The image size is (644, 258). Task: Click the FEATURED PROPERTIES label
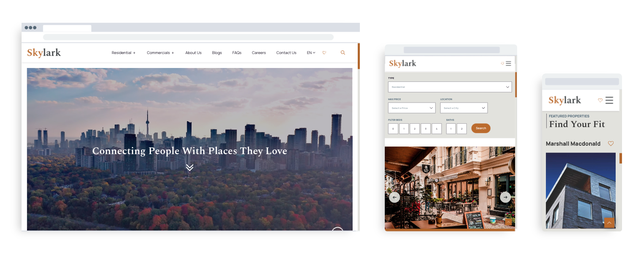(x=569, y=116)
